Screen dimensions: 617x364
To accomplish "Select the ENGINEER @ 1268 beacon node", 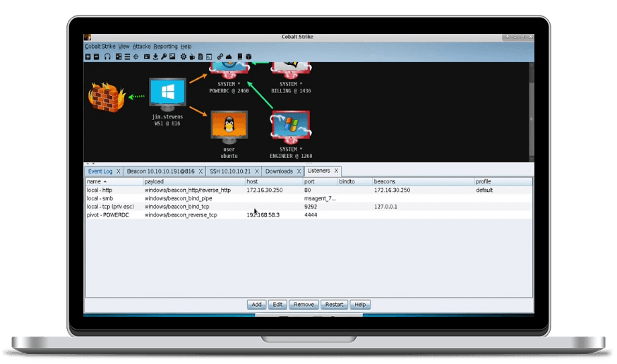I will click(x=291, y=127).
